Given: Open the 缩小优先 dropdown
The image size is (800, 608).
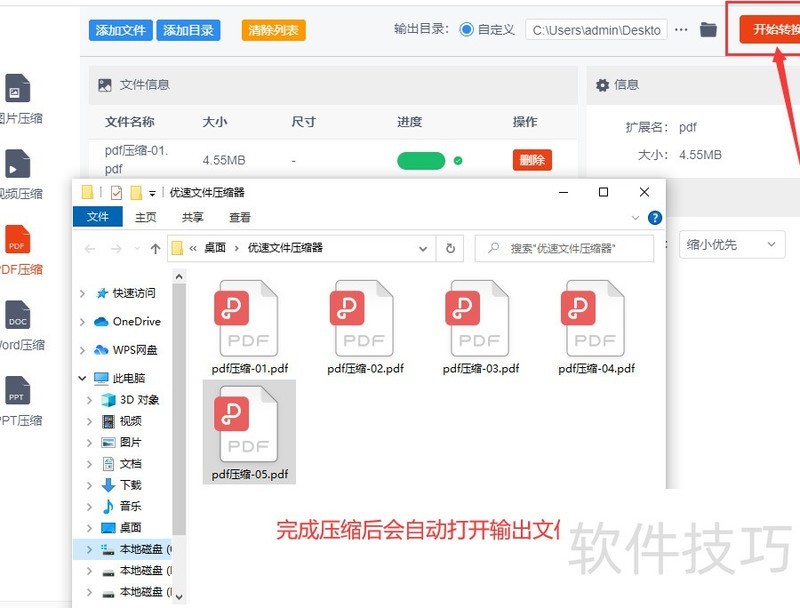Looking at the screenshot, I should tap(731, 244).
